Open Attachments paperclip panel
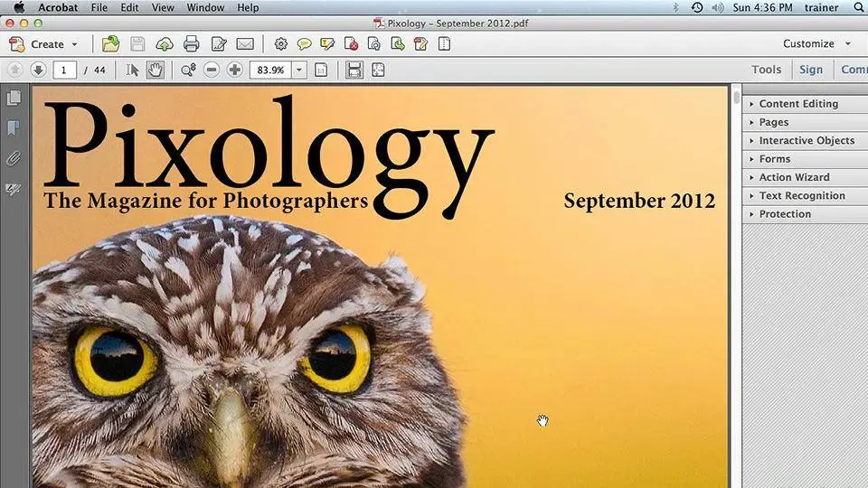 click(14, 159)
